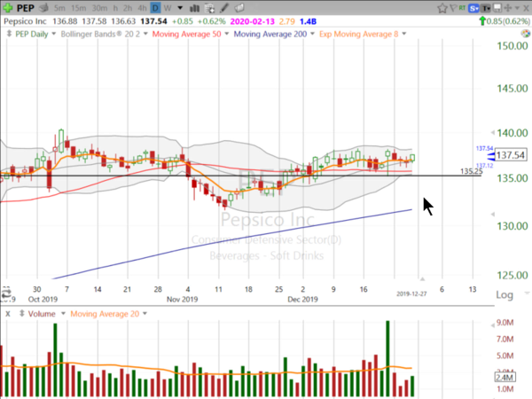Open the drawing tools pencil icon

coord(224,8)
